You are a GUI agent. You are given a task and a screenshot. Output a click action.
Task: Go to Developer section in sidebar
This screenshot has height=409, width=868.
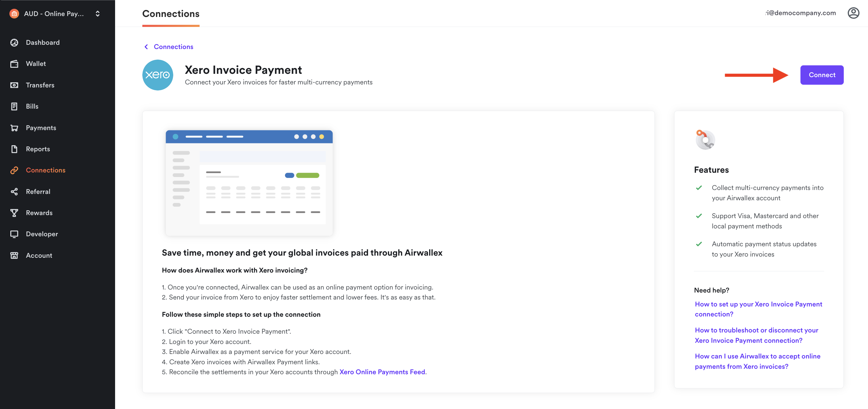pos(42,234)
